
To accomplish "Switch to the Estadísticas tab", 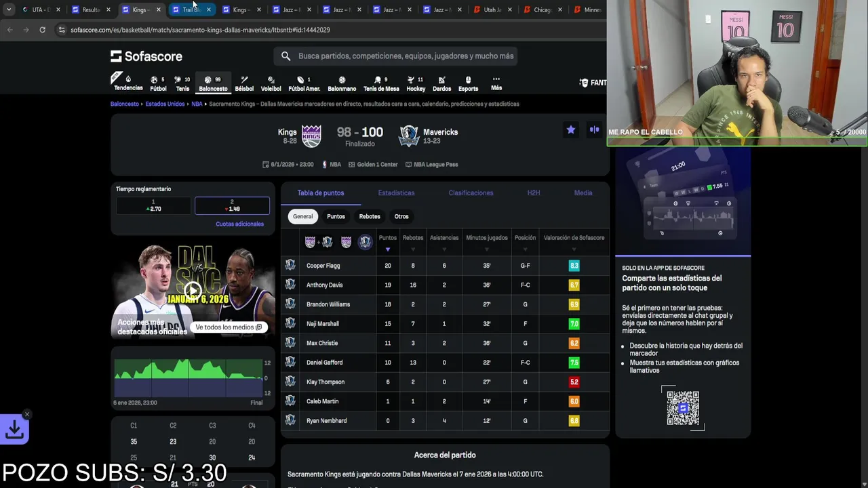I will (x=396, y=193).
